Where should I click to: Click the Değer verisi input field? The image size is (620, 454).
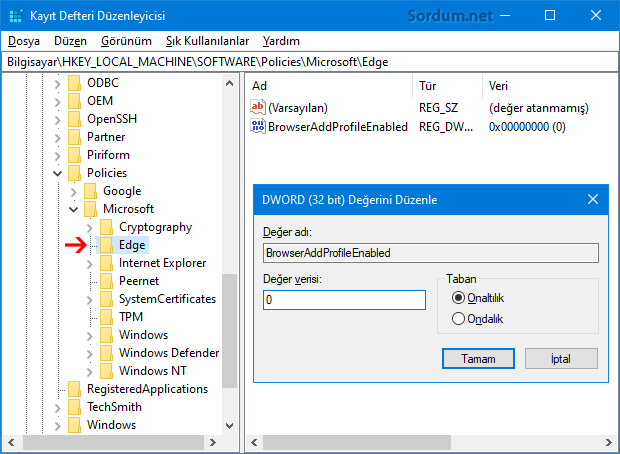tap(344, 300)
